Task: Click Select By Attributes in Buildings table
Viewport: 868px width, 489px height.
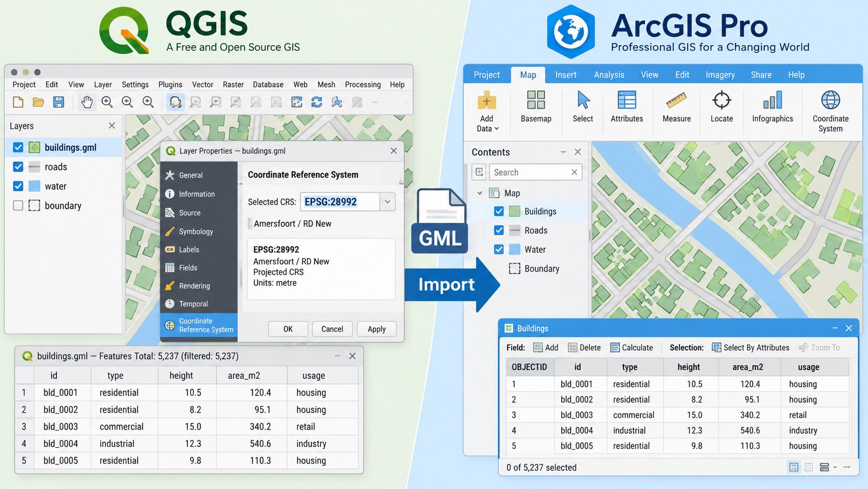Action: tap(751, 348)
